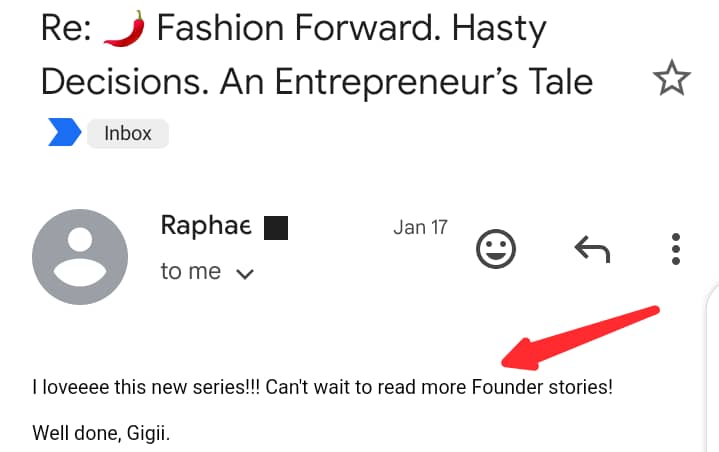Toggle the blue importance marker
719x452 pixels.
65,132
